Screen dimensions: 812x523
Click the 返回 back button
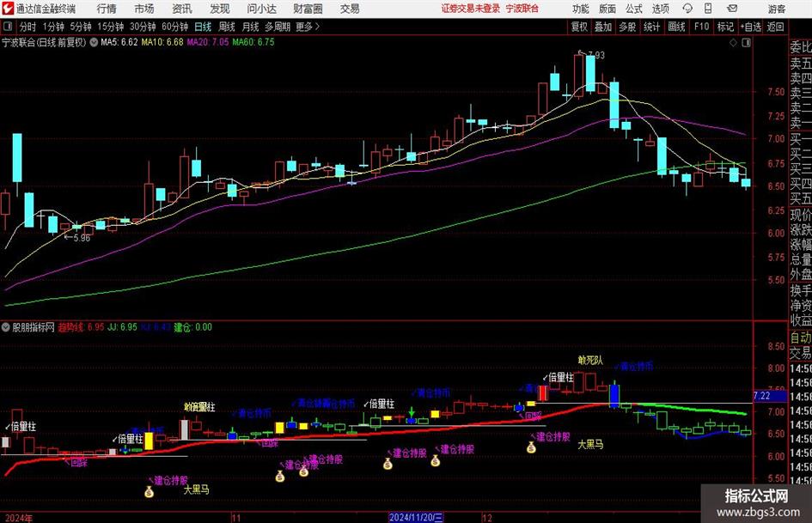point(775,27)
